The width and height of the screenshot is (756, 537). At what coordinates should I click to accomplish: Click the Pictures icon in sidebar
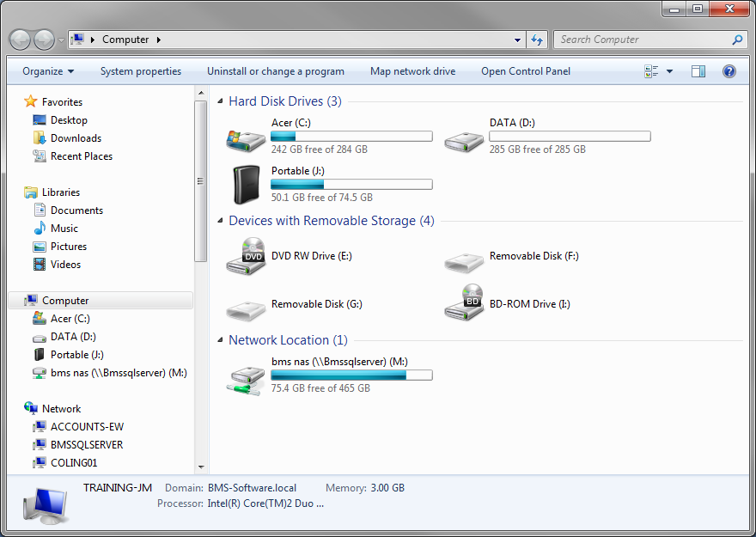point(40,247)
